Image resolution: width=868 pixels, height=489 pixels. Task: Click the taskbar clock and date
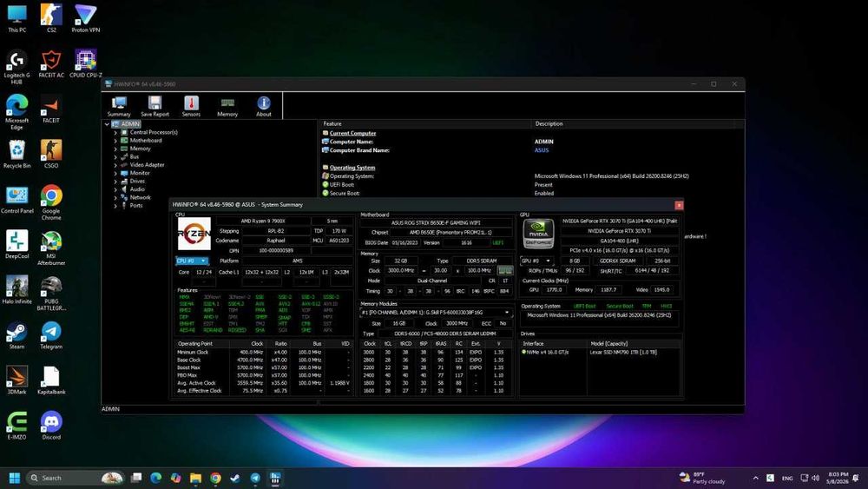click(838, 478)
